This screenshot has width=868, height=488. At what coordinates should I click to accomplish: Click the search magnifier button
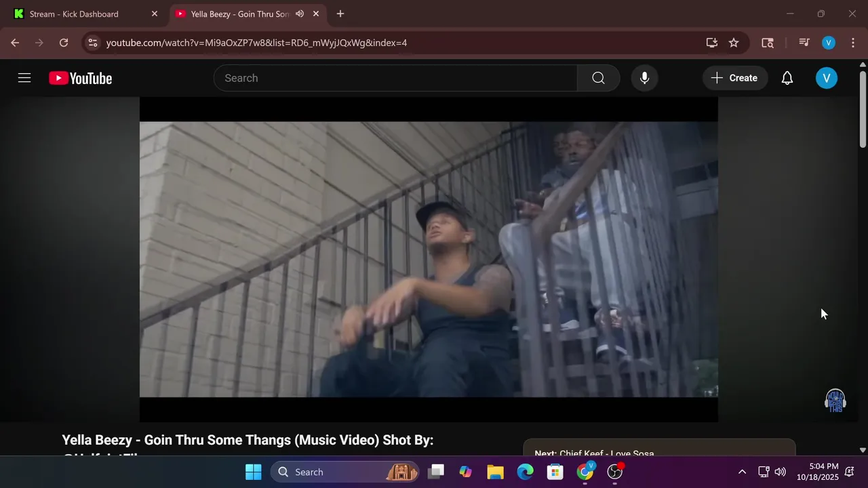click(x=598, y=78)
